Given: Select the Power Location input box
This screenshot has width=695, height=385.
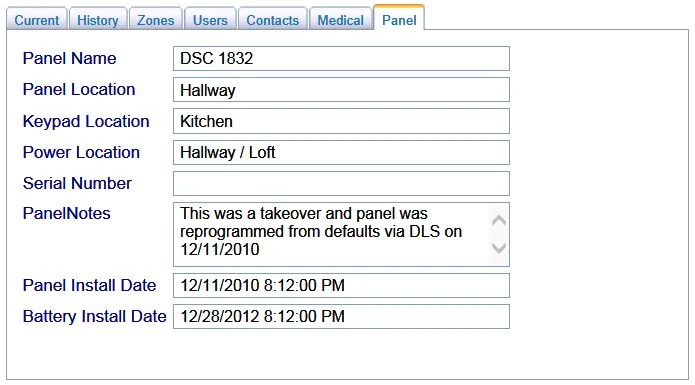Looking at the screenshot, I should tap(341, 152).
